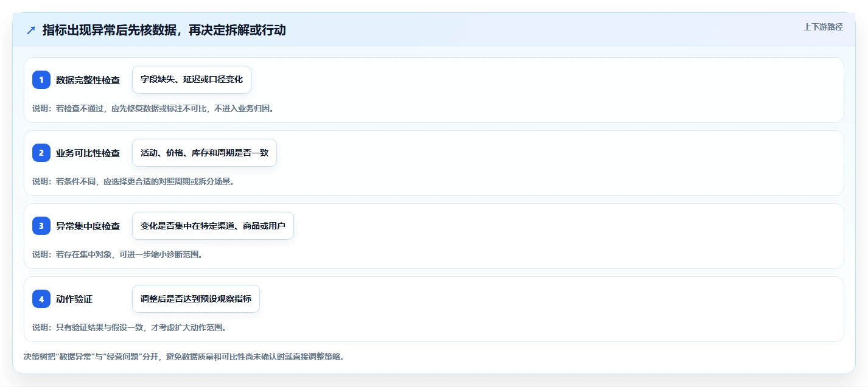Select the 调整后是否达到预设观察指标 chip
This screenshot has width=868, height=387.
pos(196,299)
